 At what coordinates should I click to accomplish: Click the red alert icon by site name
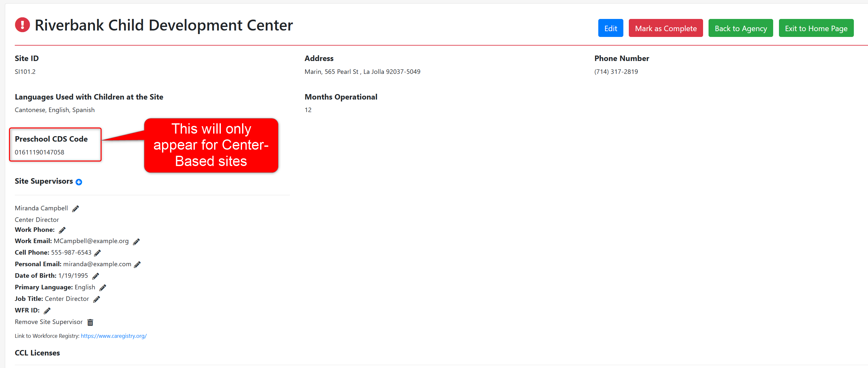click(x=23, y=25)
